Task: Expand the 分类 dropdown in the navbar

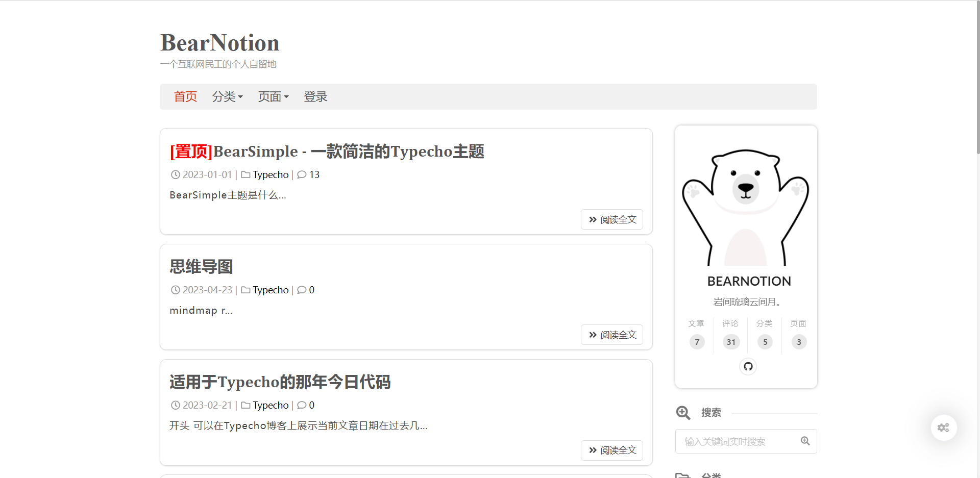Action: point(228,96)
